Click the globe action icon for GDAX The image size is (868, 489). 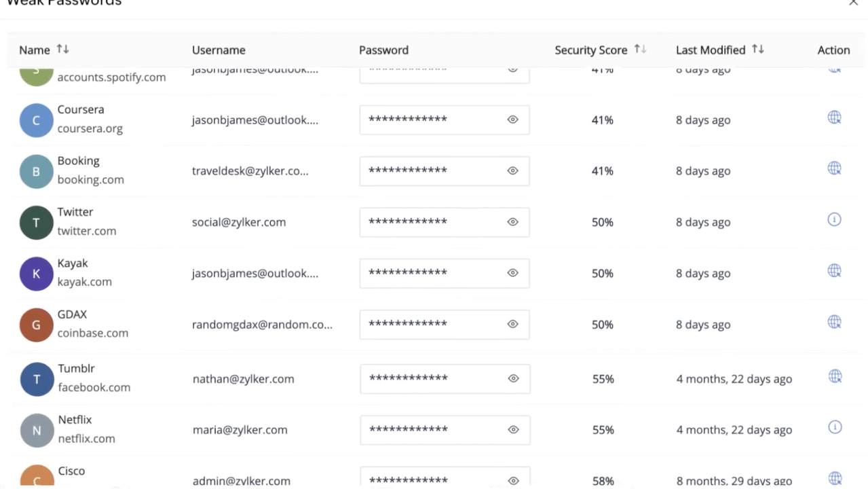834,322
